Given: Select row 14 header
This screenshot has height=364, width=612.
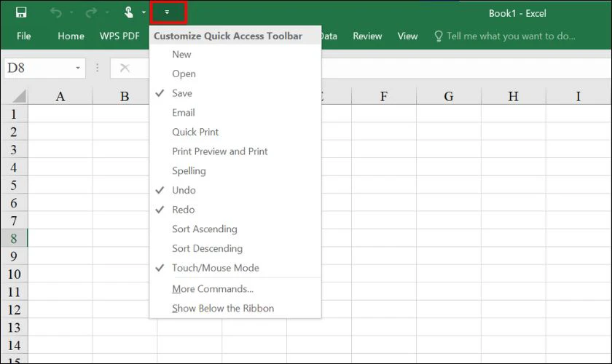Looking at the screenshot, I should pos(14,345).
